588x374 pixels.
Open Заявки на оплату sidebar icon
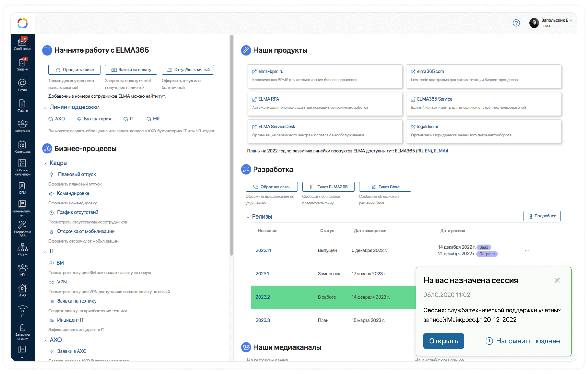coord(23,332)
